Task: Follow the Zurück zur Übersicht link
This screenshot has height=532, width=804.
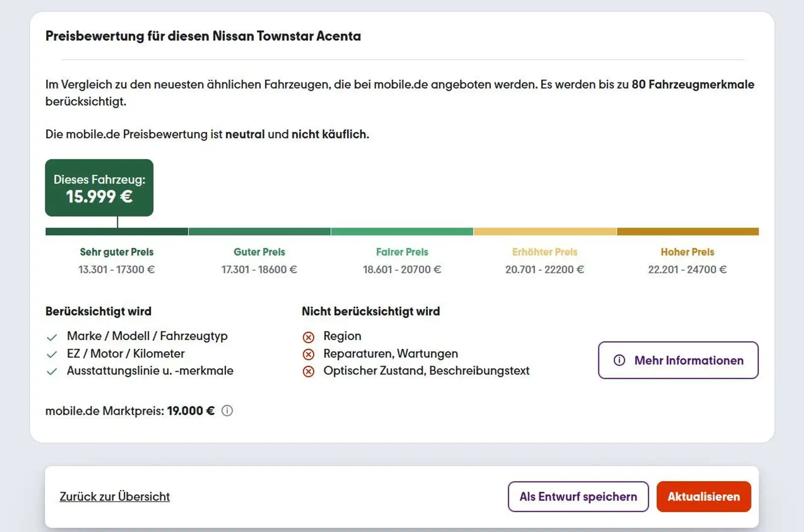Action: [x=114, y=497]
